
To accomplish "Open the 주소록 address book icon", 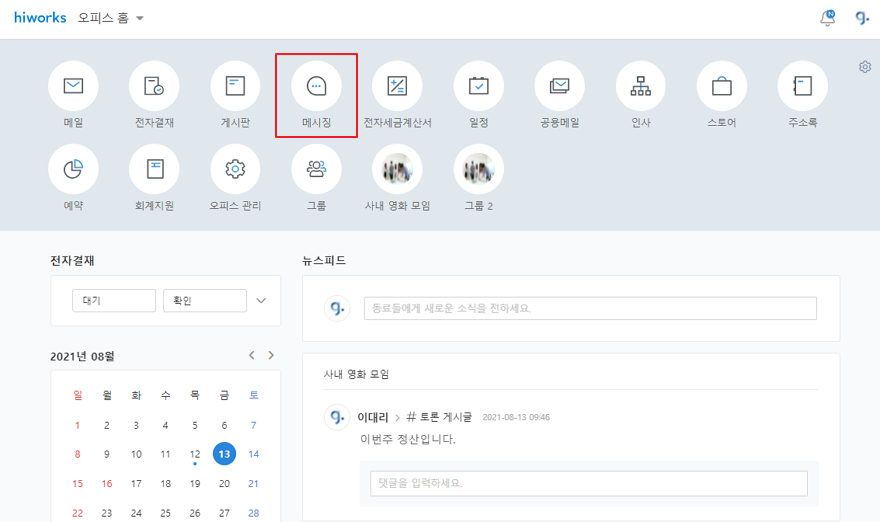I will click(x=802, y=86).
